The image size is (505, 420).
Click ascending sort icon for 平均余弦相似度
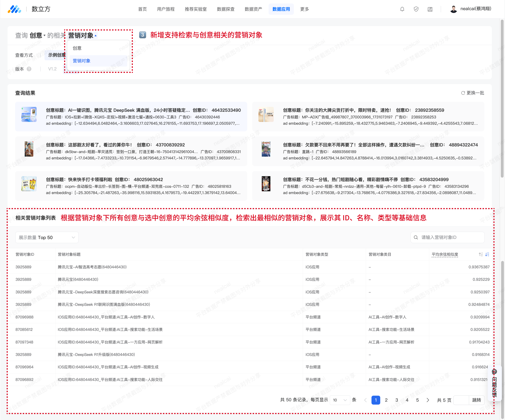tap(481, 254)
